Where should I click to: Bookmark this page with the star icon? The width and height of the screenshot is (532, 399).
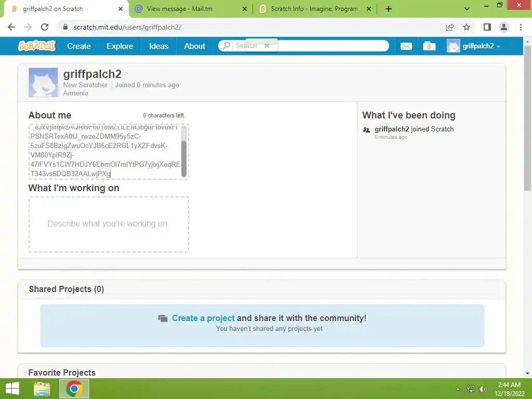[467, 27]
